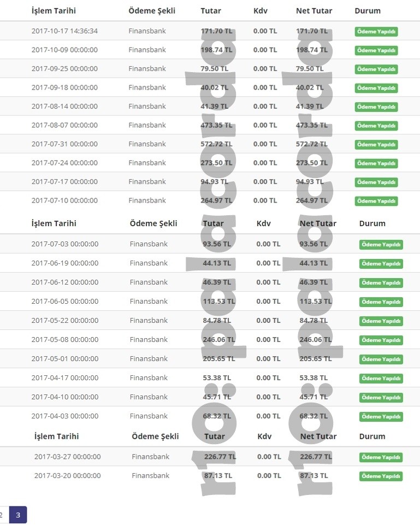Select the 473.35 TL Tutar amount
Image resolution: width=420 pixels, height=525 pixels.
(x=216, y=125)
